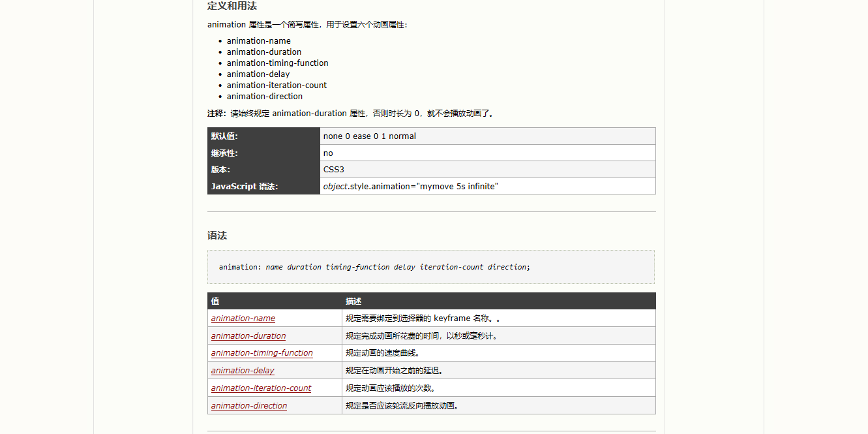Click the "注释:" note paragraph about animation-duration
The image size is (868, 434).
351,114
